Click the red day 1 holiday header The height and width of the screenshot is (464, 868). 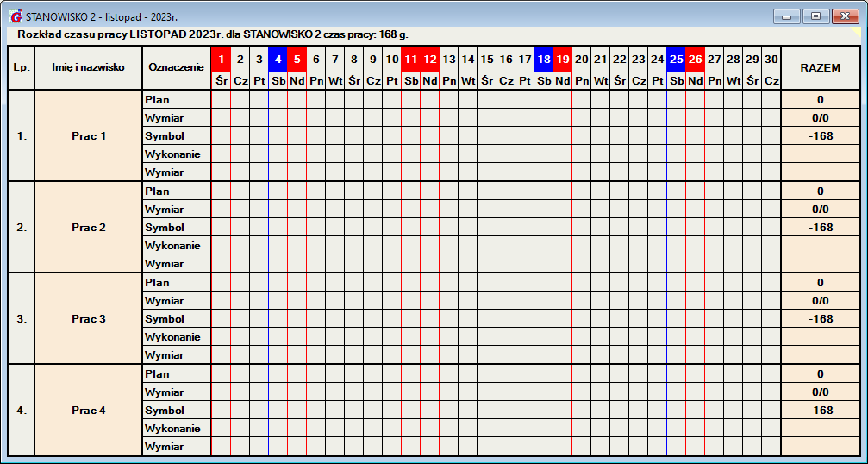(221, 60)
